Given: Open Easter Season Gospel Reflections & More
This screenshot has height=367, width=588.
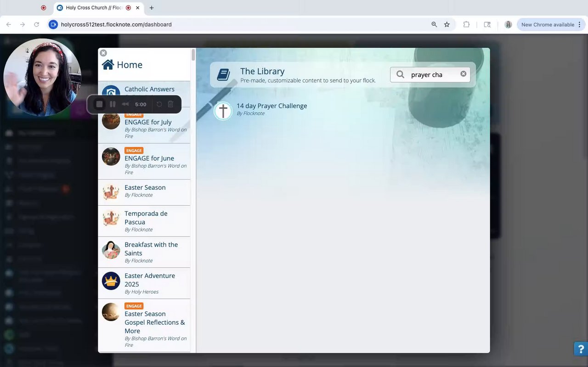Looking at the screenshot, I should 144,326.
